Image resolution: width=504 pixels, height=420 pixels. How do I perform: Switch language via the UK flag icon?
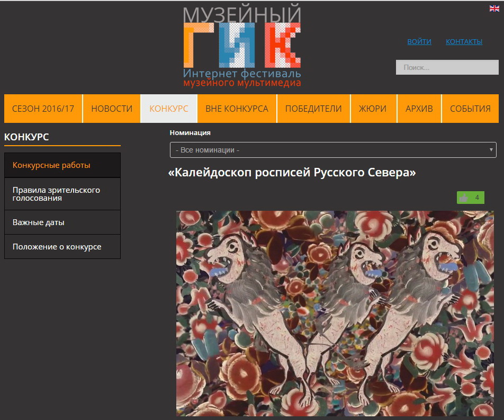click(494, 8)
